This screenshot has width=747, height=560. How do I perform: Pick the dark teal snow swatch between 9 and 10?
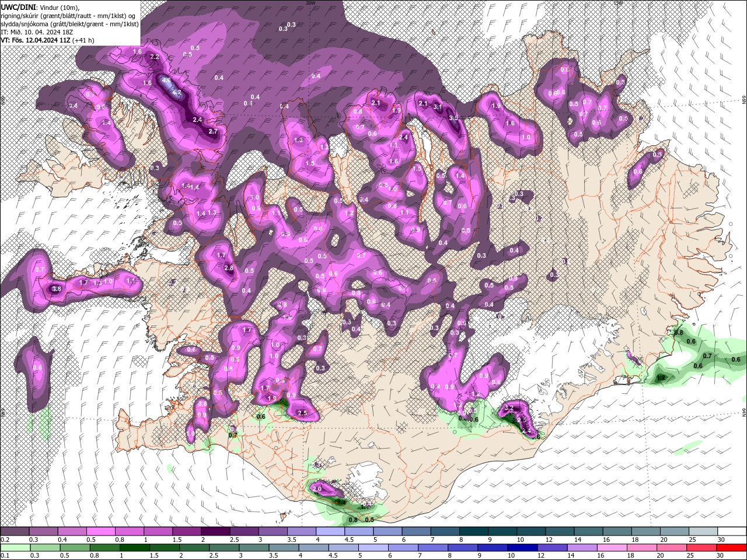503,531
